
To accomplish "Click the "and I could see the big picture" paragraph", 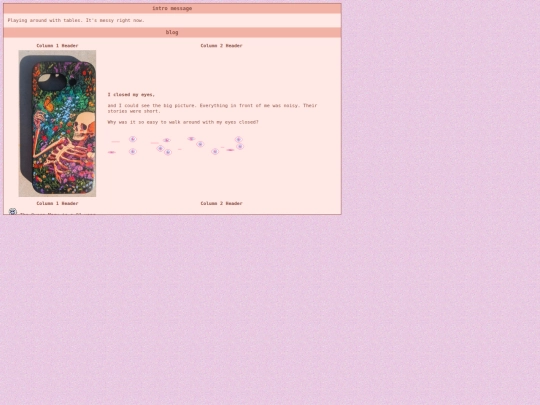I will (212, 108).
